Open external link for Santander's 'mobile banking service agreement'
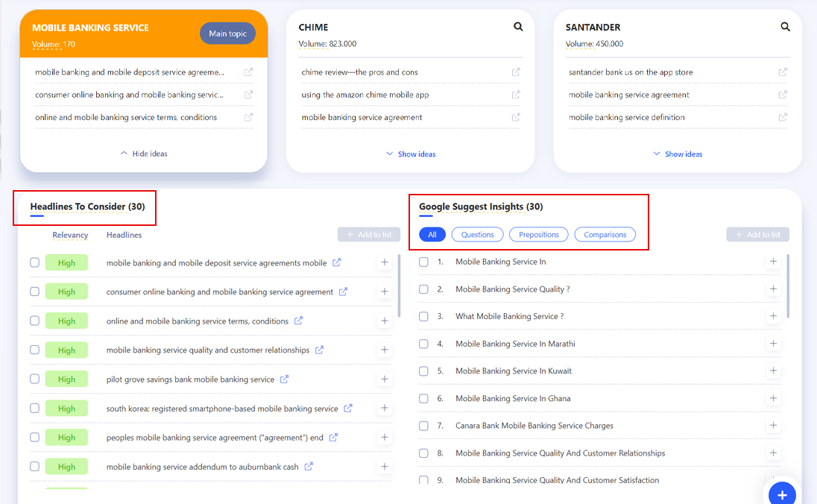 click(783, 95)
